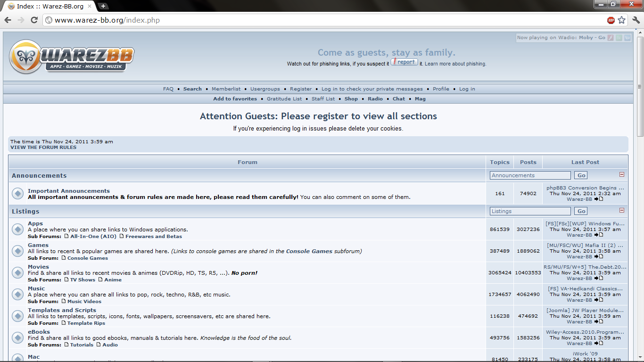This screenshot has height=362, width=644.
Task: Click VIEW THE FORUM RULES link
Action: click(x=43, y=148)
